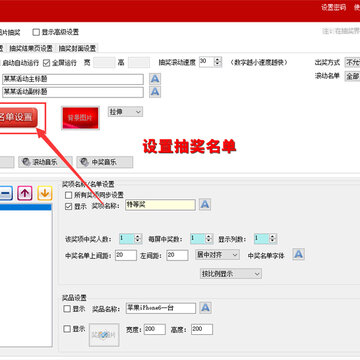Click the 某某活动副标题 text field

click(73, 92)
